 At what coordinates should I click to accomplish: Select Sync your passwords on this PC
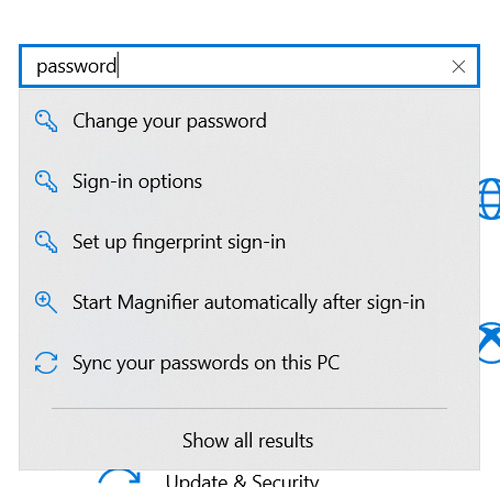tap(249, 363)
